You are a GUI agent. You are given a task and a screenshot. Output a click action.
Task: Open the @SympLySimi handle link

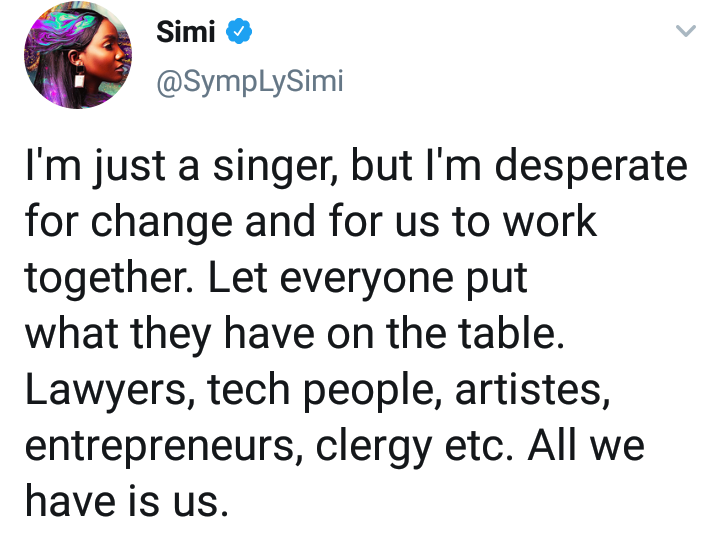coord(250,82)
